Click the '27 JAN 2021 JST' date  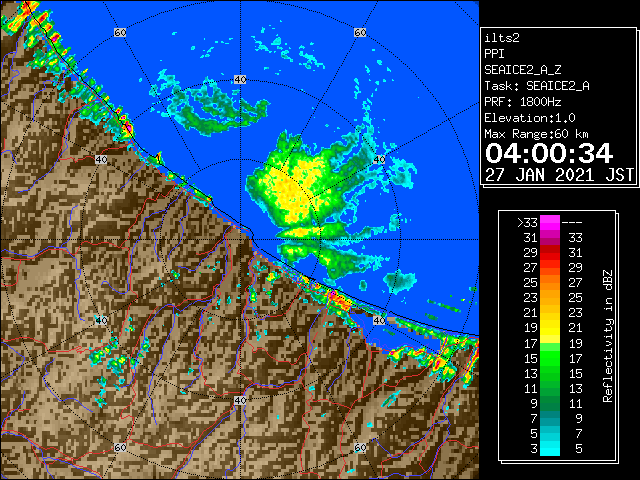tap(559, 175)
